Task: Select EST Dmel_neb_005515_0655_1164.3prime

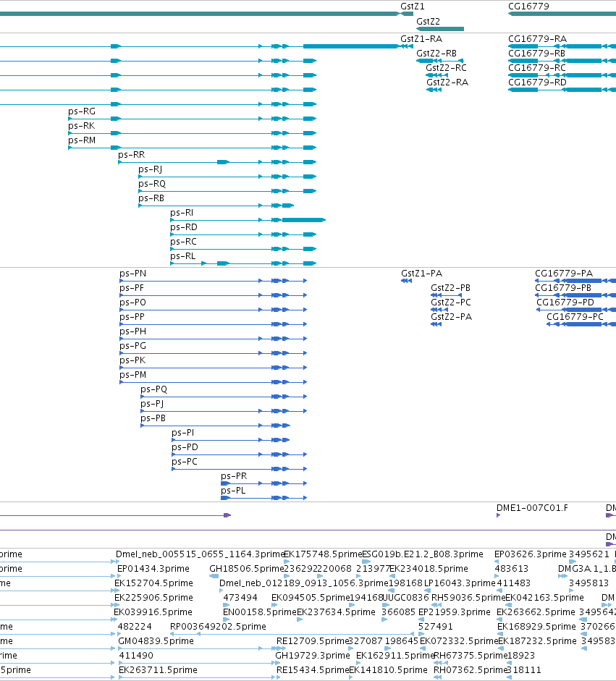Action: [x=199, y=554]
